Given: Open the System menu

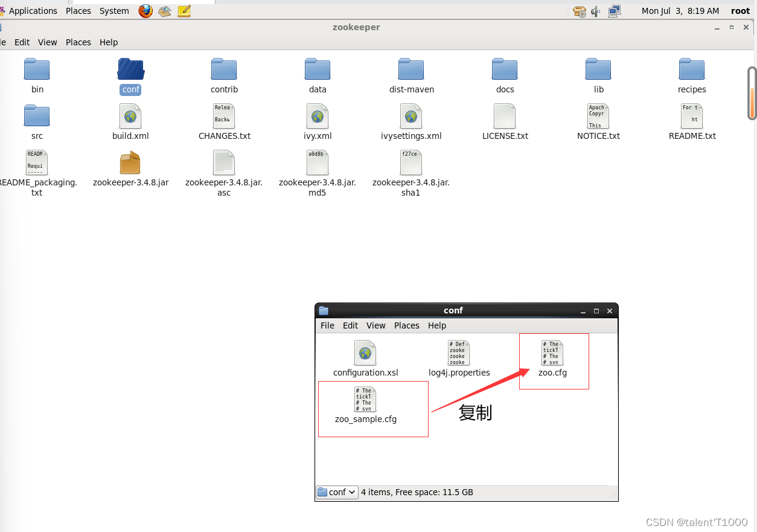Looking at the screenshot, I should pos(114,11).
